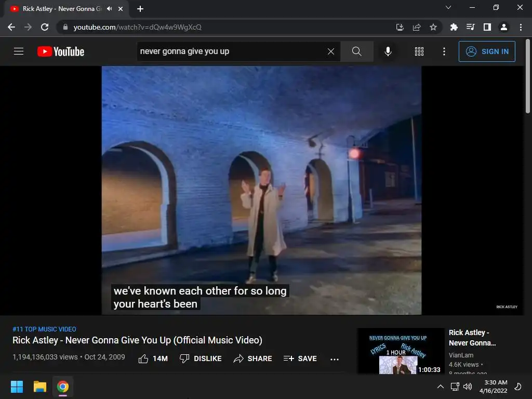Save the video to a playlist
532x399 pixels.
(300, 358)
